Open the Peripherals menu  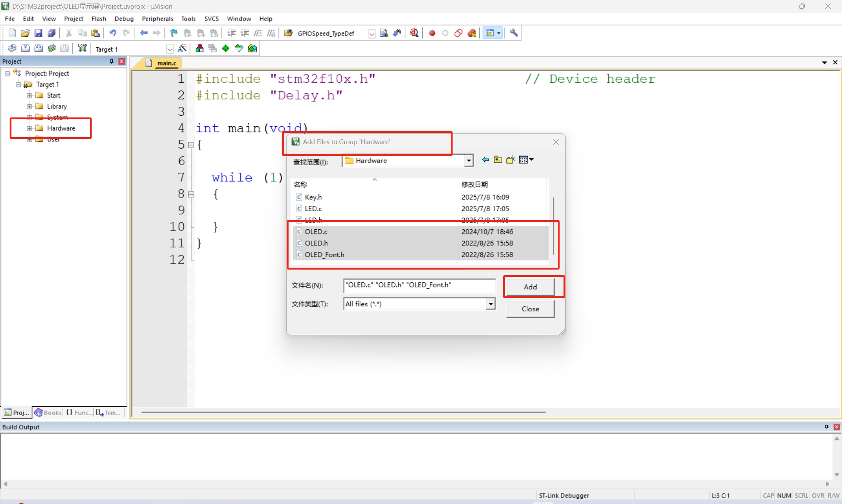(x=157, y=19)
